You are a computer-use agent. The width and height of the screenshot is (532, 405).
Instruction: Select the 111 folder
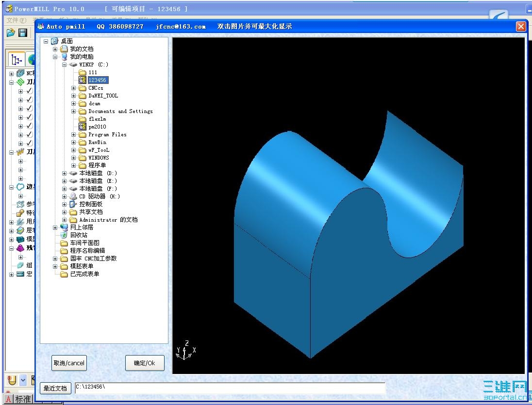click(93, 72)
